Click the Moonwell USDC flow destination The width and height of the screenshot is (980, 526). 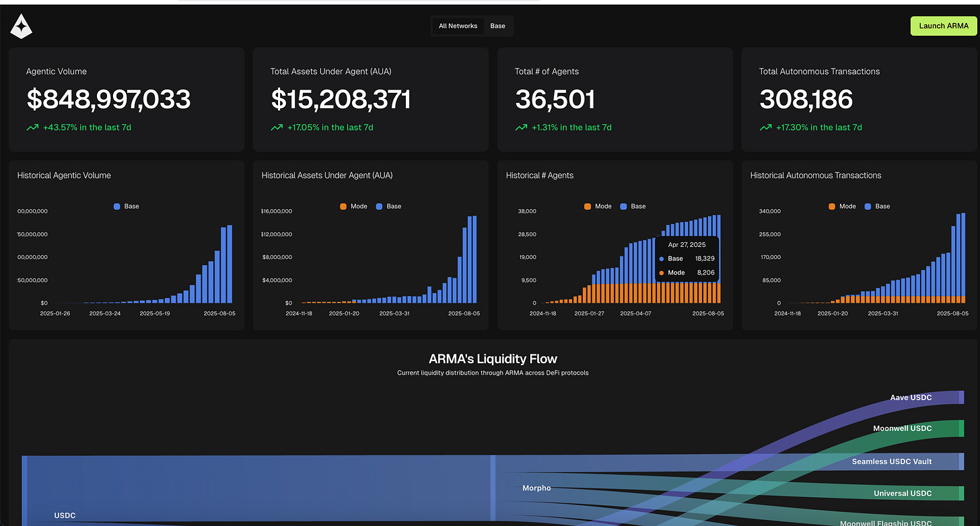[x=903, y=428]
